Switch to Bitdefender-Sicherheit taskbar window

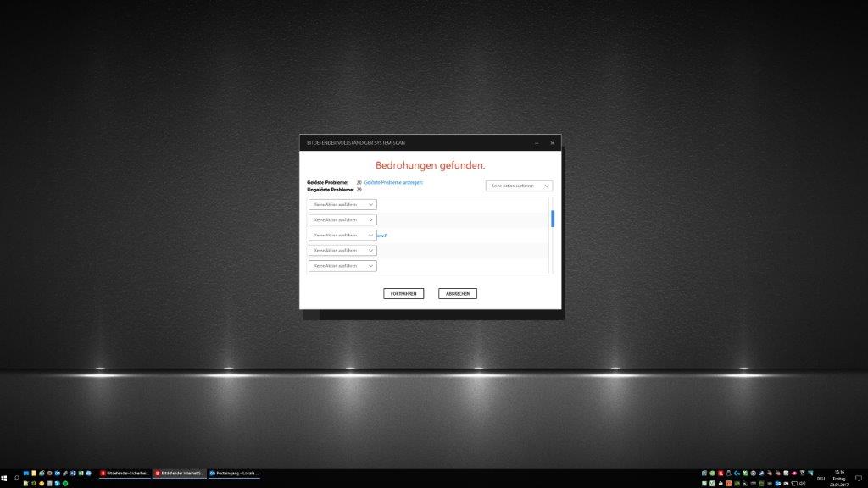point(125,474)
